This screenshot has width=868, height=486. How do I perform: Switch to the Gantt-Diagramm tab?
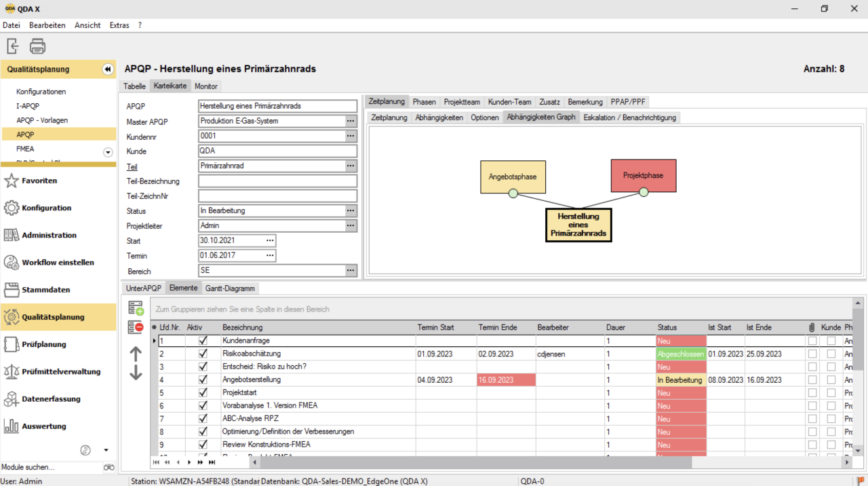click(230, 288)
